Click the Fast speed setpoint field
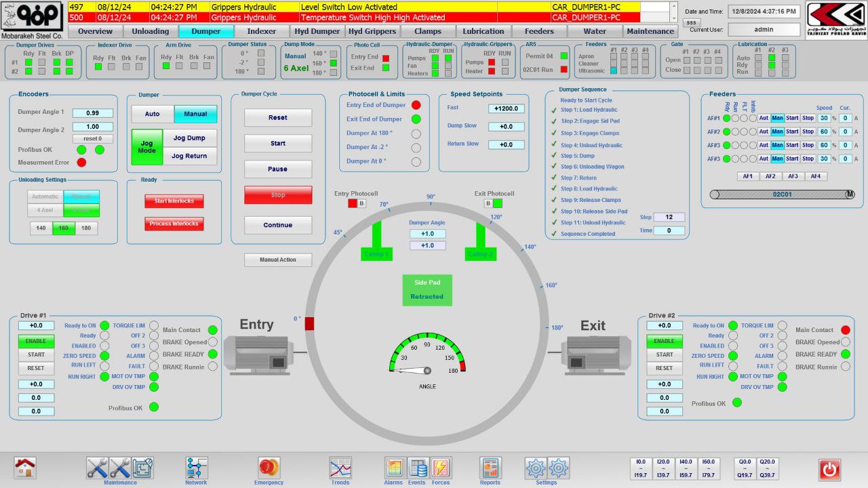The image size is (868, 488). 506,108
